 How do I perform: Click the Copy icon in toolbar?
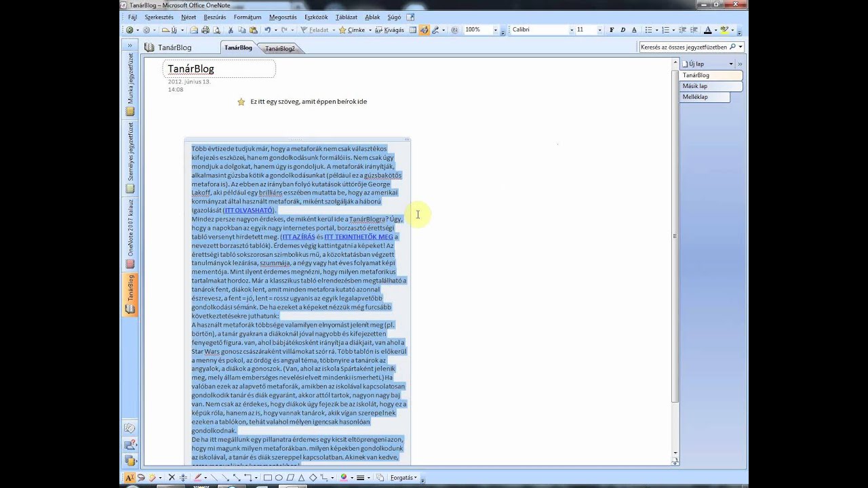242,30
